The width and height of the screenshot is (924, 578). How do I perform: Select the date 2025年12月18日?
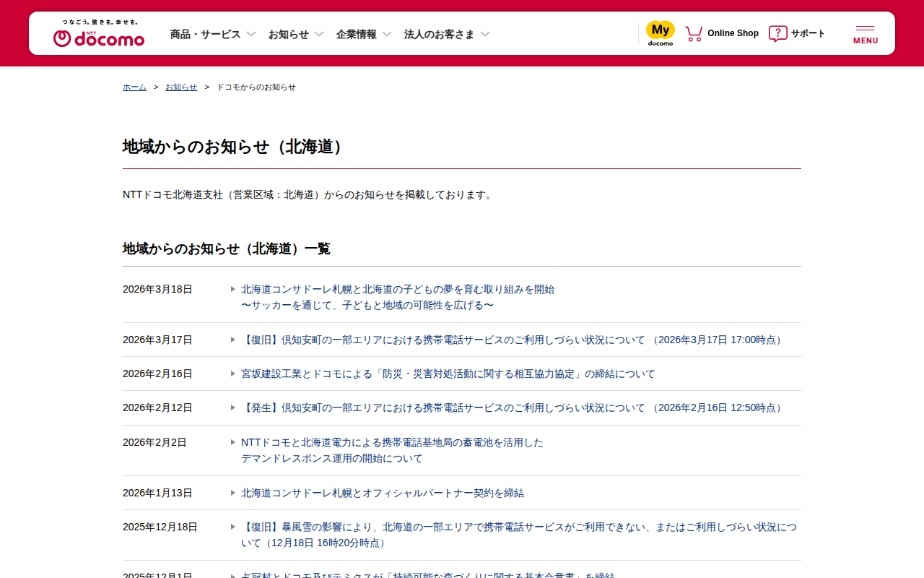point(160,527)
